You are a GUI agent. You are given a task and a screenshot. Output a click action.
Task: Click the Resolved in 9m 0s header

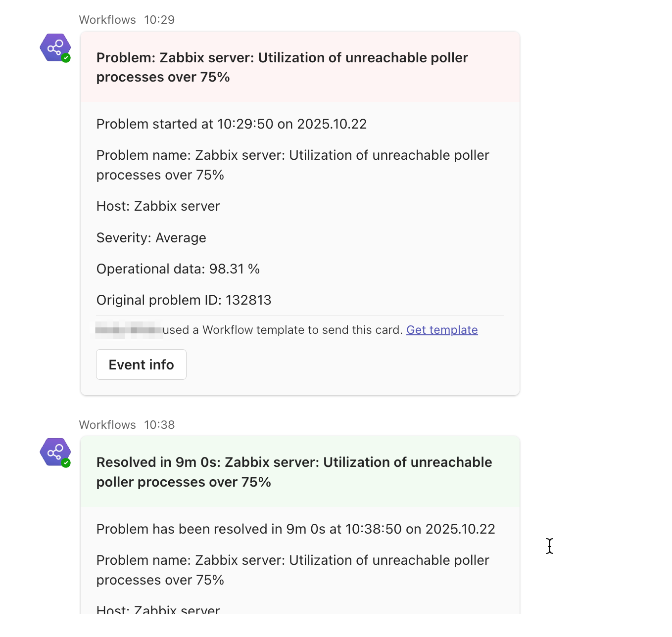point(293,472)
